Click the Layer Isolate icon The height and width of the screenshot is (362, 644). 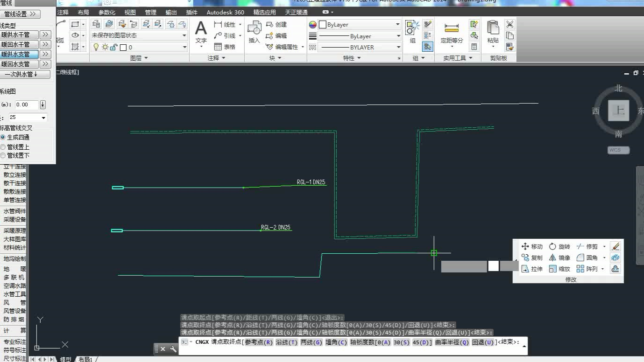[x=147, y=24]
